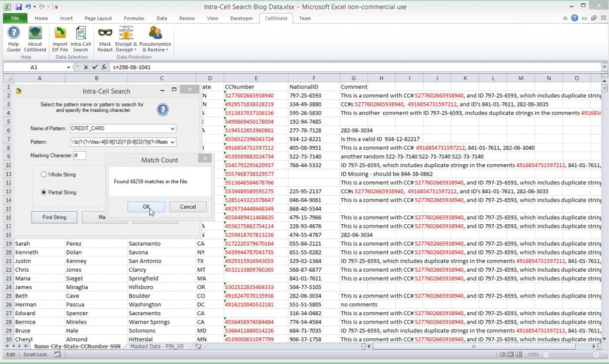Open Encrypt & Decrypt tool
The width and height of the screenshot is (609, 364).
(126, 39)
